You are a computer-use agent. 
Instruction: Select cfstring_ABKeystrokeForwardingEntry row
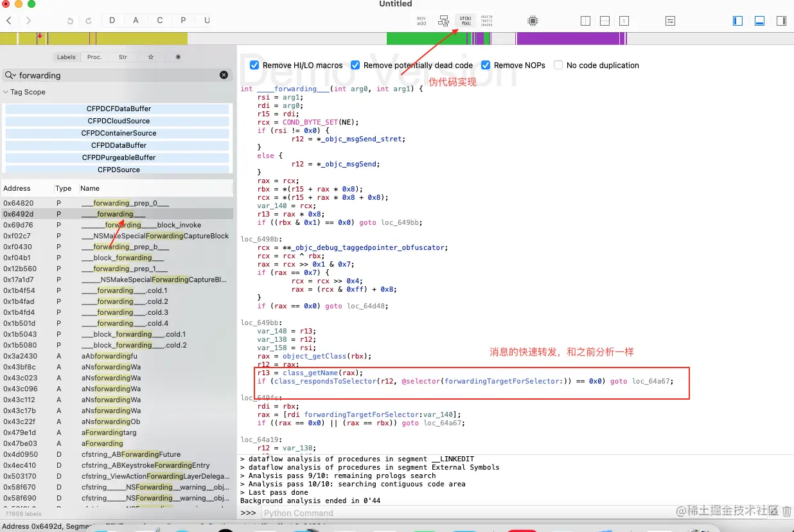click(x=116, y=465)
